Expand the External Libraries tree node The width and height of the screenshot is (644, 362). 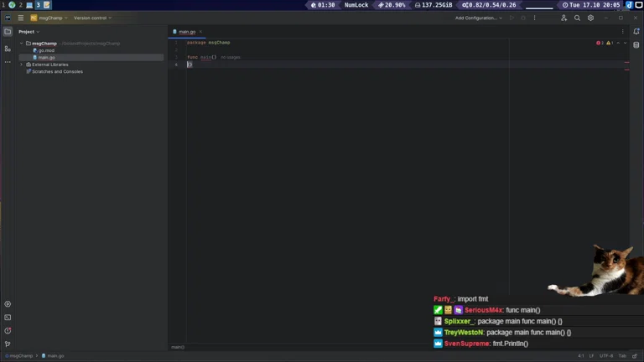point(23,65)
